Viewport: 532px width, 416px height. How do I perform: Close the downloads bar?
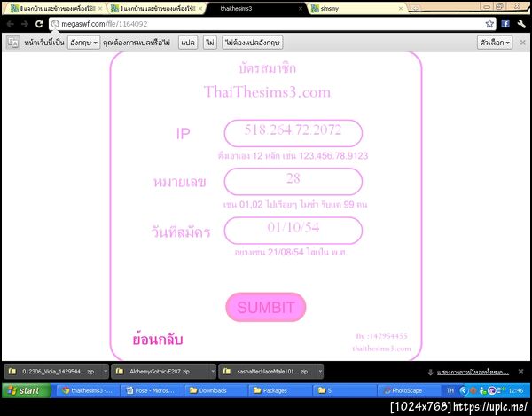[x=520, y=372]
